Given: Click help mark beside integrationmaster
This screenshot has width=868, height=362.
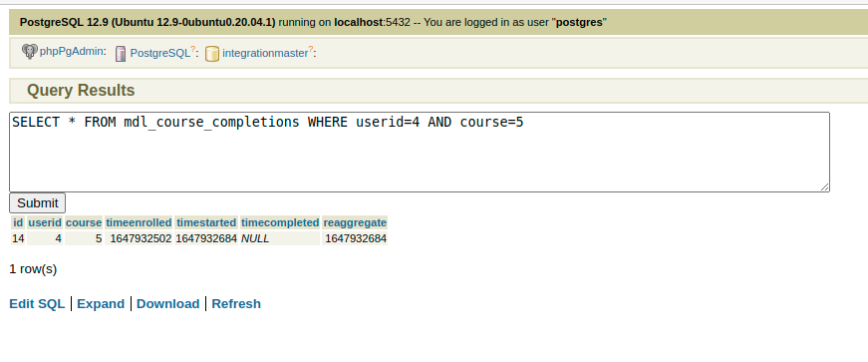Looking at the screenshot, I should (311, 50).
